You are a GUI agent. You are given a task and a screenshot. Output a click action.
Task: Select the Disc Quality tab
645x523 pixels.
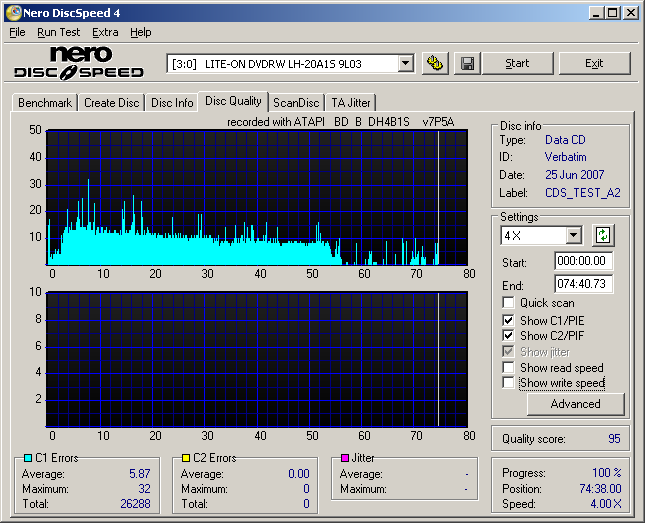(233, 101)
